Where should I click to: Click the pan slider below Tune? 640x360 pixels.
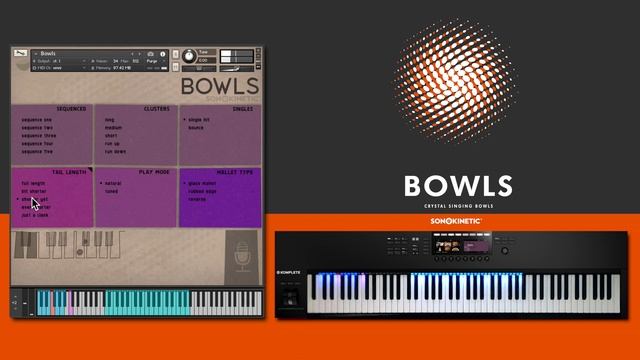click(x=199, y=68)
